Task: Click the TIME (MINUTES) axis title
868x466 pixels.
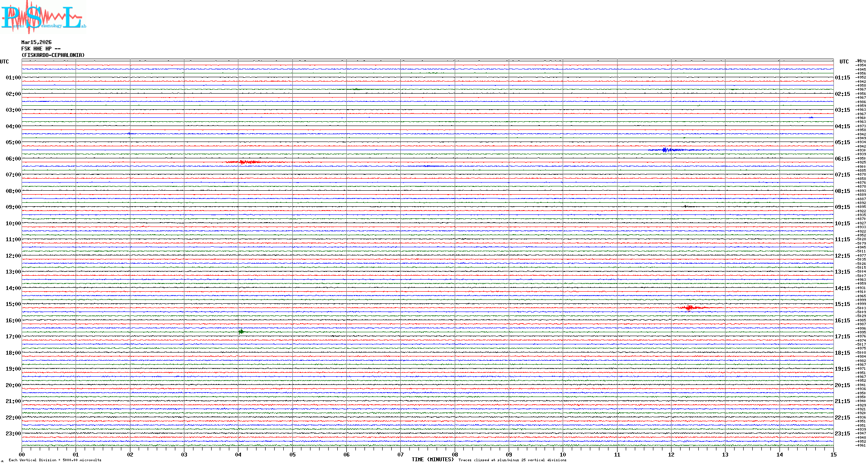Action: click(x=433, y=460)
